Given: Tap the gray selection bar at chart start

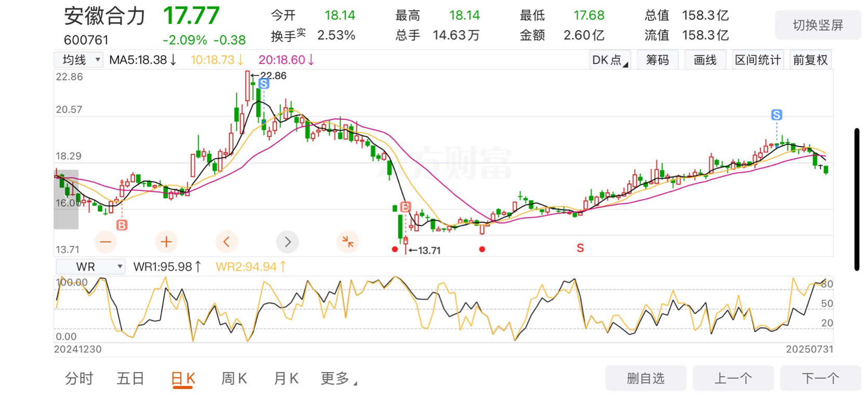Looking at the screenshot, I should [x=66, y=199].
